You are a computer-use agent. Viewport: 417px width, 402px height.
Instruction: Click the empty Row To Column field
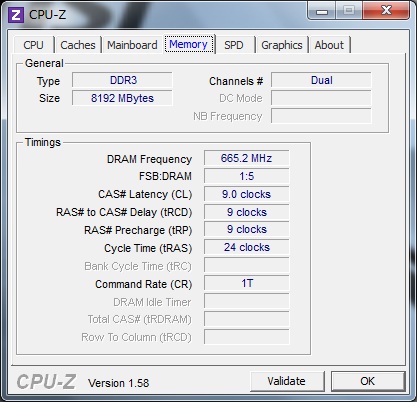(x=247, y=337)
